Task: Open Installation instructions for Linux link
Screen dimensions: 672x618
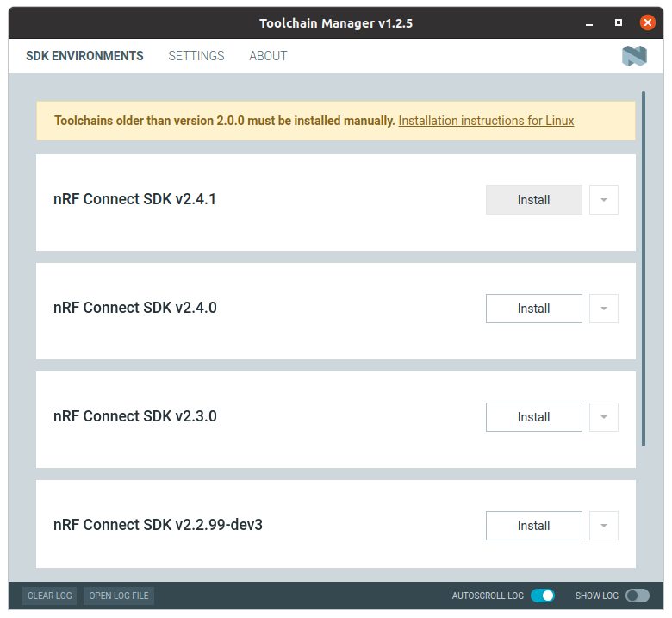Action: pyautogui.click(x=486, y=121)
